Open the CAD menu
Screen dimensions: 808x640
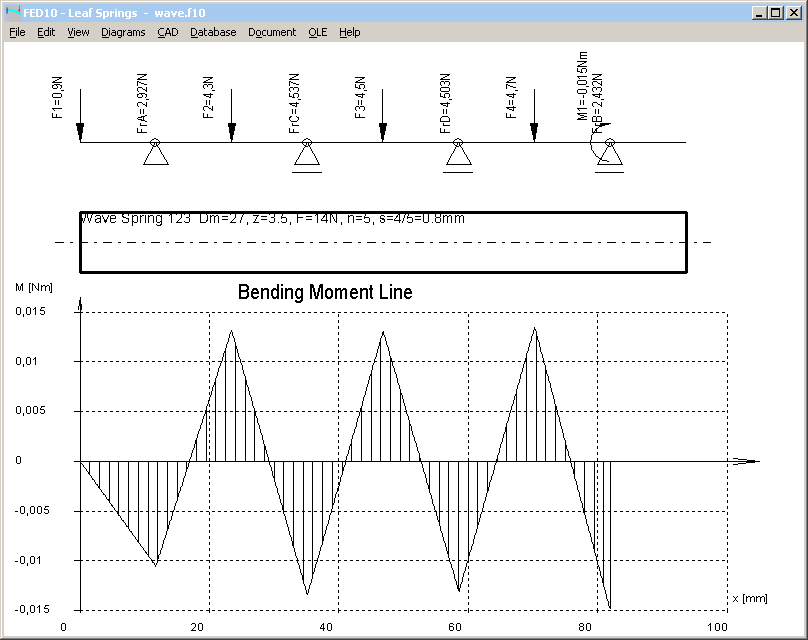tap(167, 32)
